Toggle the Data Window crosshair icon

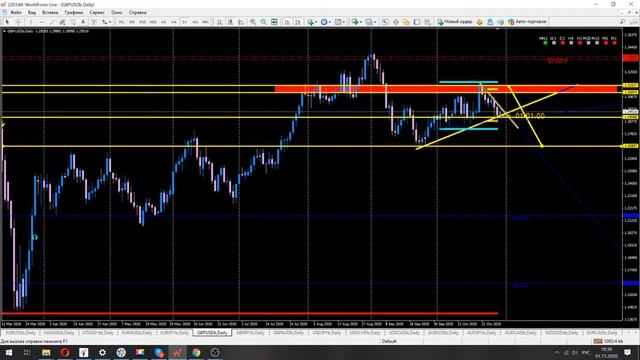(396, 22)
